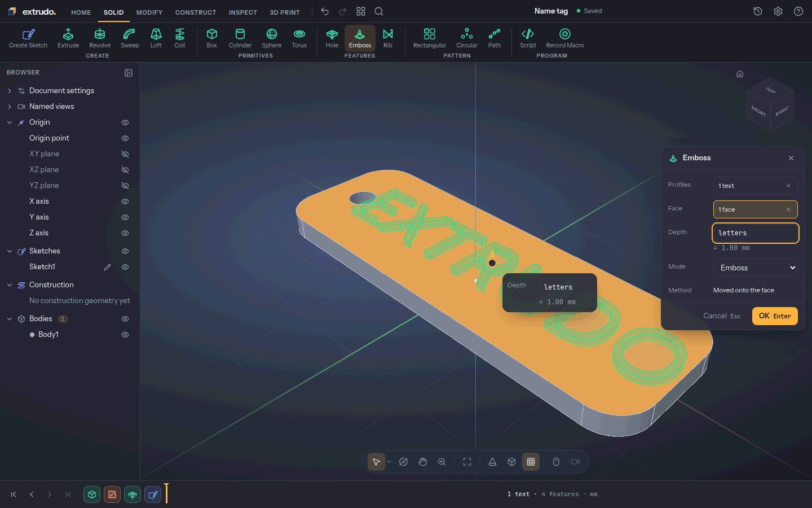Hide Body1 in the browser
Screen dimensions: 812x508
(125, 335)
